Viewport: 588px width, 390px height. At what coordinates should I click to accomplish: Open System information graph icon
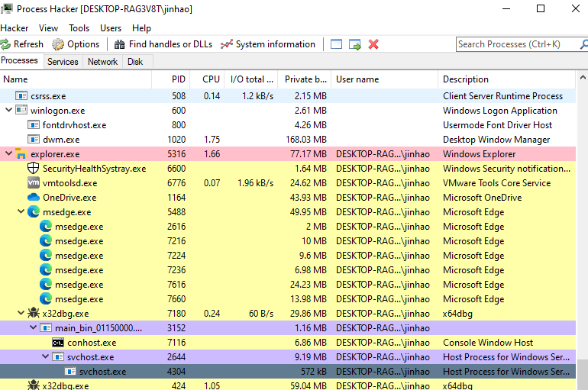[x=226, y=44]
